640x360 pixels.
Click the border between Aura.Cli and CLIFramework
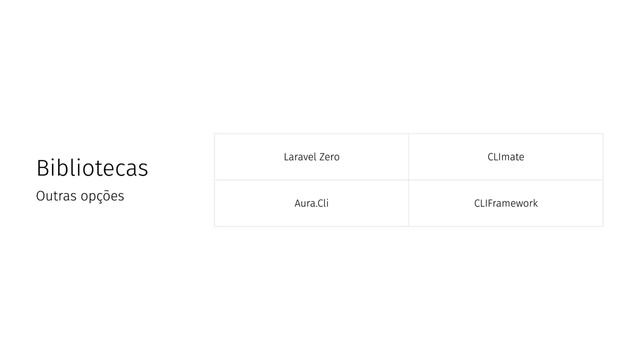(x=409, y=203)
